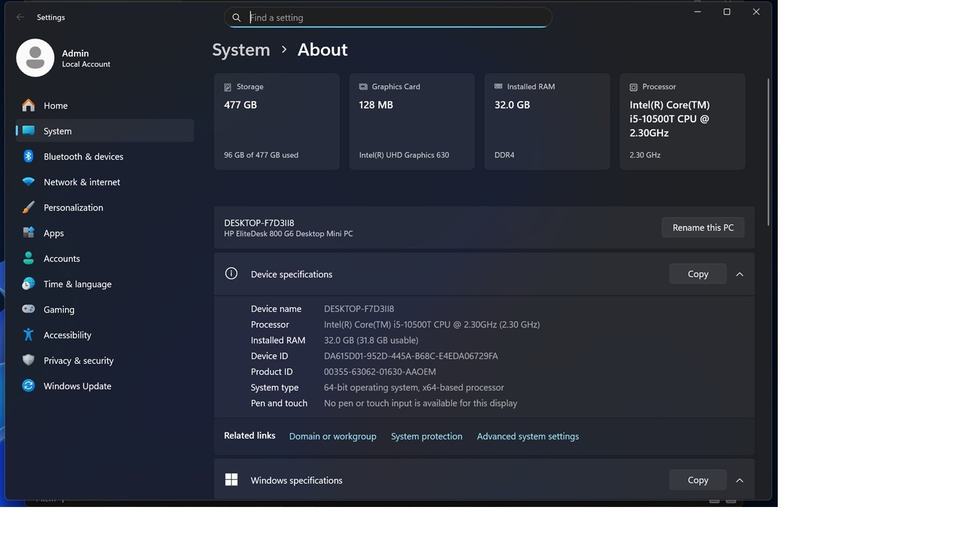Click the No pen or touch input text

(x=420, y=403)
